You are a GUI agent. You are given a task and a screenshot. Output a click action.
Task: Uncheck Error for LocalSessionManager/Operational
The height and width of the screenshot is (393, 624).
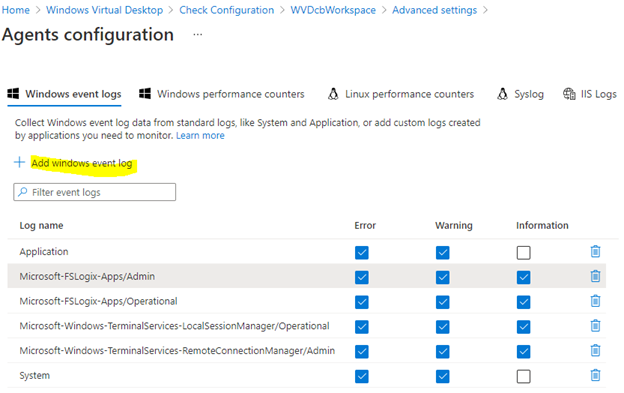coord(362,327)
